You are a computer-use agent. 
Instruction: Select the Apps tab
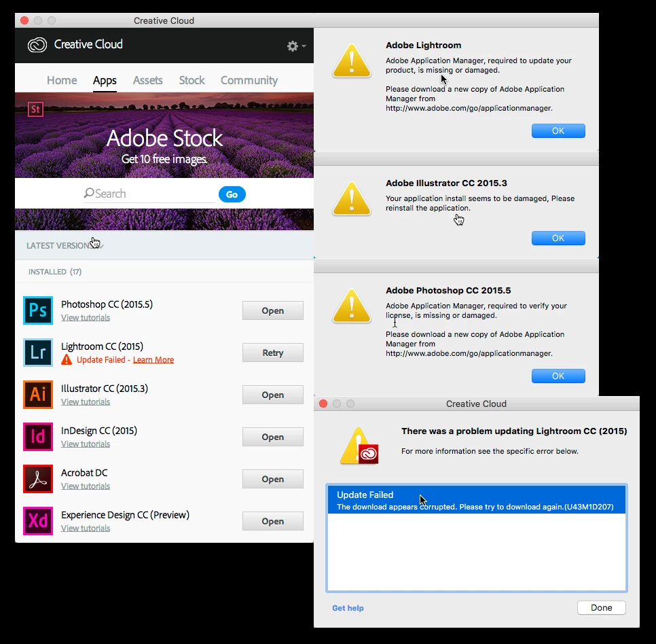coord(105,80)
